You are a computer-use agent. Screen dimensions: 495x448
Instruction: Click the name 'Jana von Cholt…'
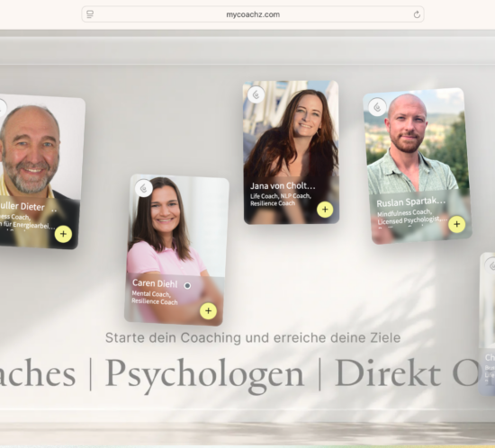[283, 186]
